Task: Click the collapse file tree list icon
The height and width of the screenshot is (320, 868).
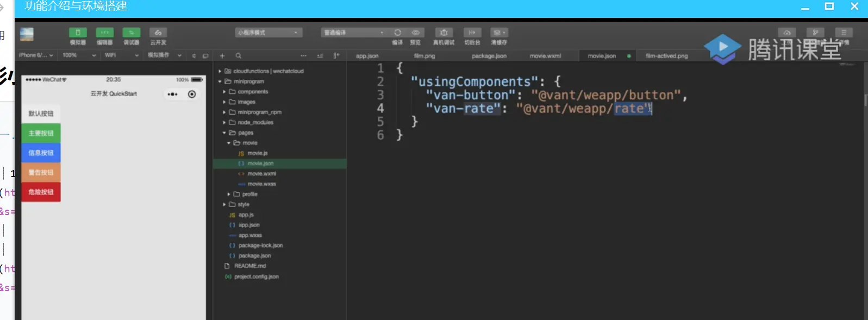Action: [x=320, y=55]
